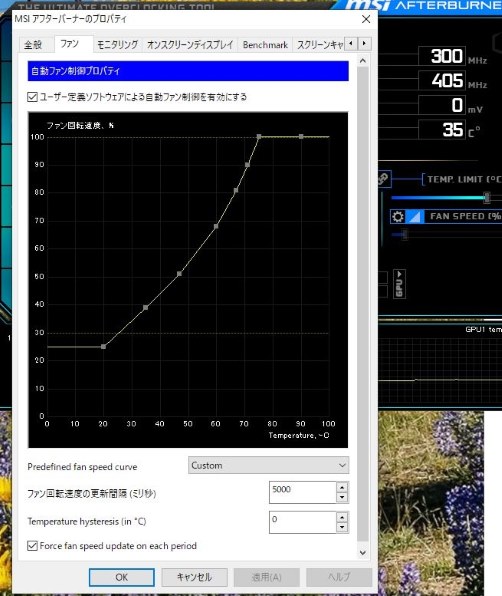The height and width of the screenshot is (596, 502).
Task: Select fan curve point near 71°C at 90%
Action: pyautogui.click(x=247, y=165)
